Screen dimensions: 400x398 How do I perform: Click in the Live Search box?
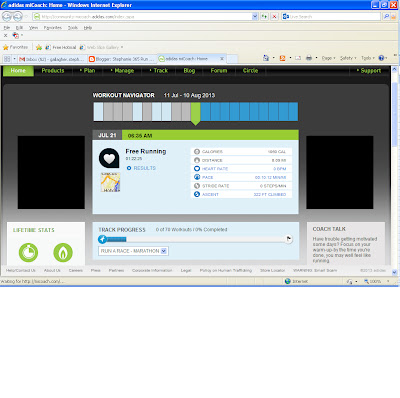click(x=331, y=16)
